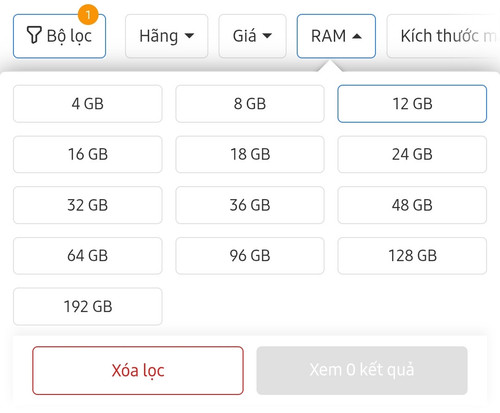Toggle the 36 GB RAM option
The image size is (500, 413).
pyautogui.click(x=250, y=205)
